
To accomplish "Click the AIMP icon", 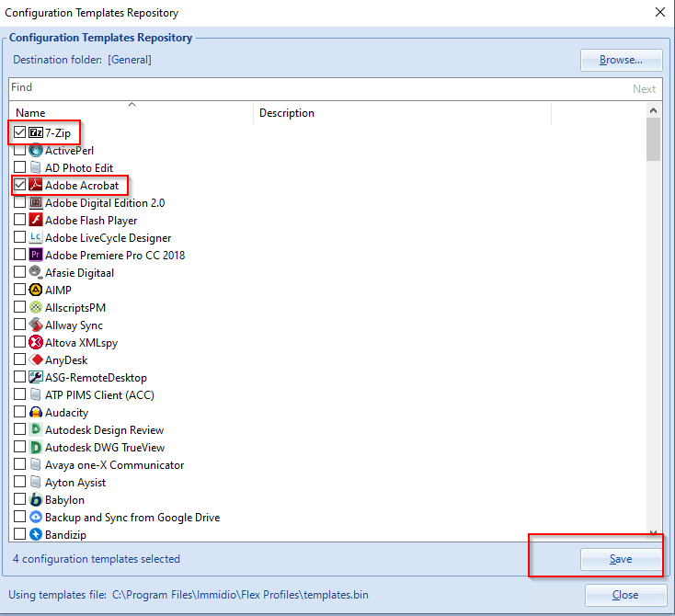I will click(36, 290).
